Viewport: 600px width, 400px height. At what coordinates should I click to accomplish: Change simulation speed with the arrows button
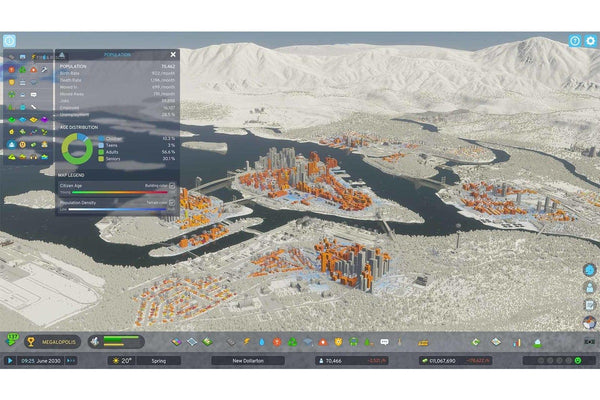tap(71, 361)
